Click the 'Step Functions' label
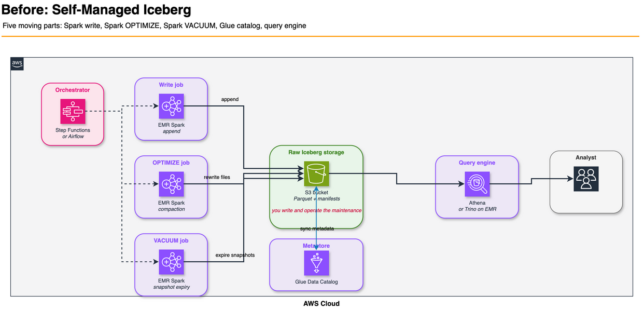The image size is (644, 309). [73, 130]
